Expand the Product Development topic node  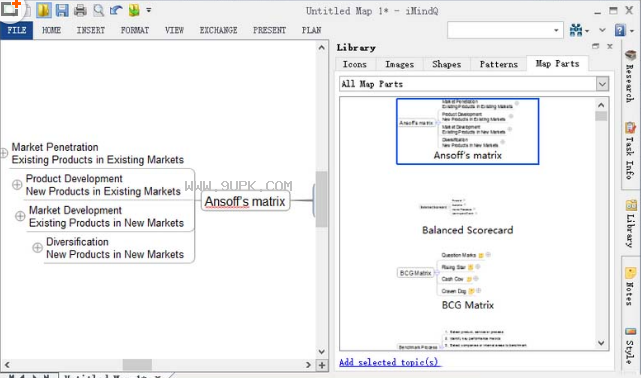pyautogui.click(x=17, y=185)
